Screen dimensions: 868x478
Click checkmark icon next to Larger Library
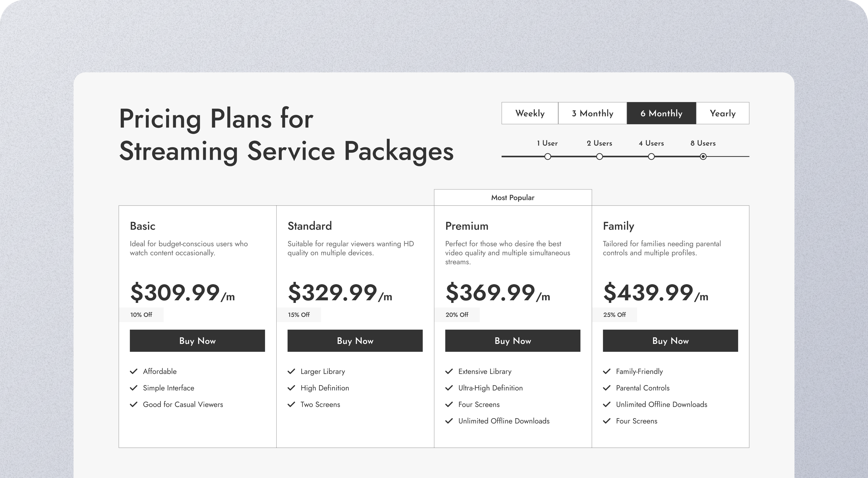(x=291, y=371)
